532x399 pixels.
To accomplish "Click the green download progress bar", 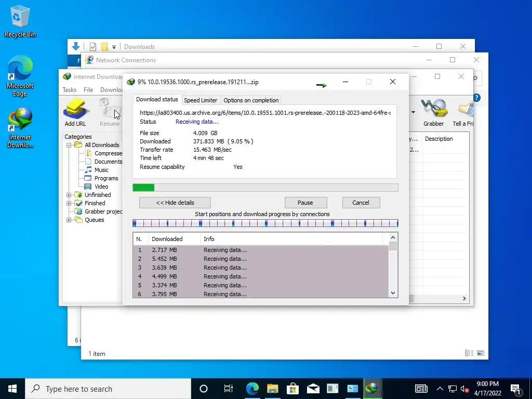I will 265,188.
